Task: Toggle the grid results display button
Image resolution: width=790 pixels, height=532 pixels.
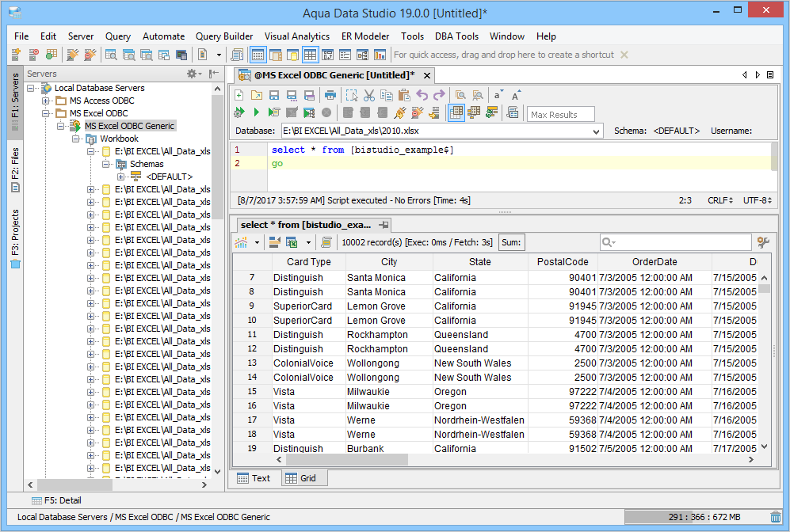Action: coord(456,113)
